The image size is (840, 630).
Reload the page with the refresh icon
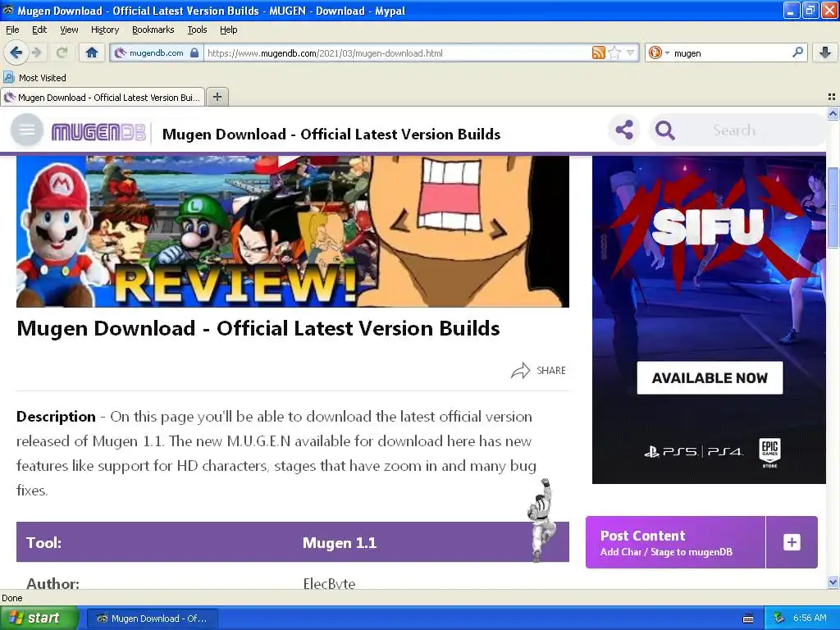coord(62,52)
